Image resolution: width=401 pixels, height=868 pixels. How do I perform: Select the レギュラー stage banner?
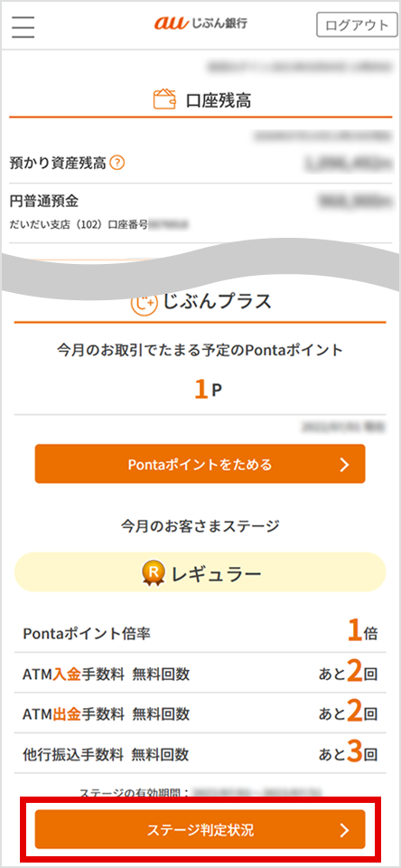[x=200, y=572]
